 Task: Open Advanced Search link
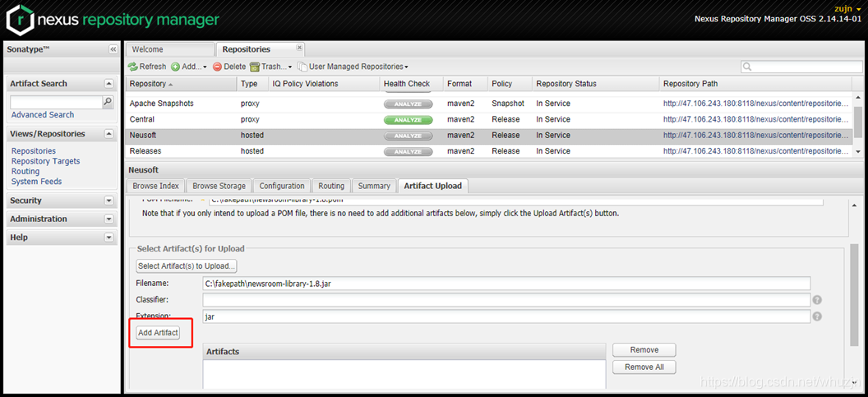pyautogui.click(x=43, y=114)
